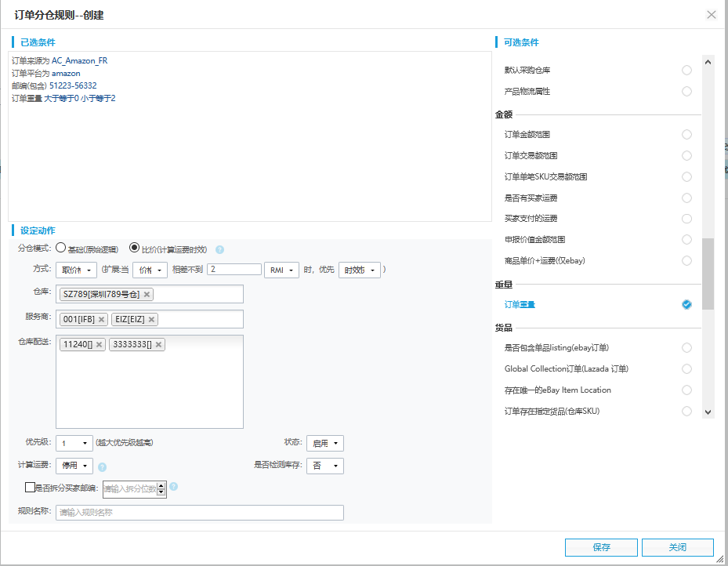
Task: Click help icon beside 比价 mode option
Action: [220, 250]
